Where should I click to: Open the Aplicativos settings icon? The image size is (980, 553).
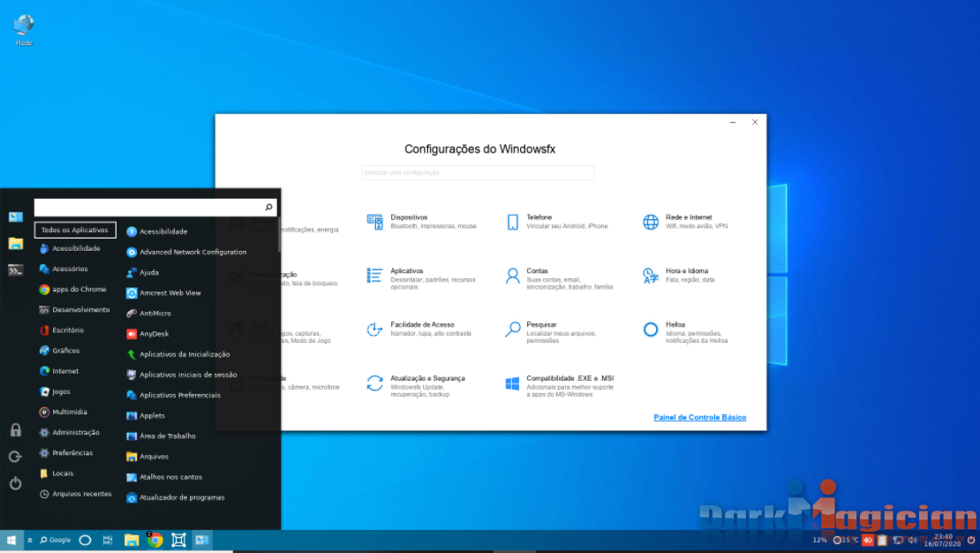(x=374, y=276)
